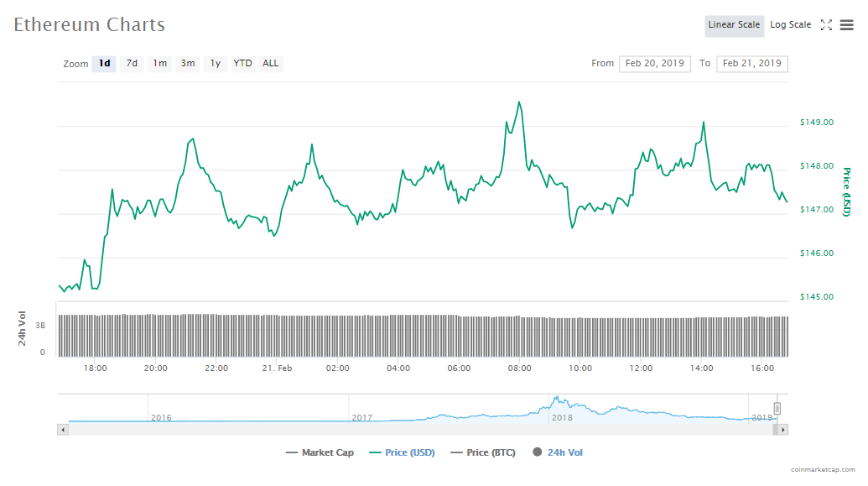
Task: Toggle fullscreen chart view icon
Action: coord(826,25)
